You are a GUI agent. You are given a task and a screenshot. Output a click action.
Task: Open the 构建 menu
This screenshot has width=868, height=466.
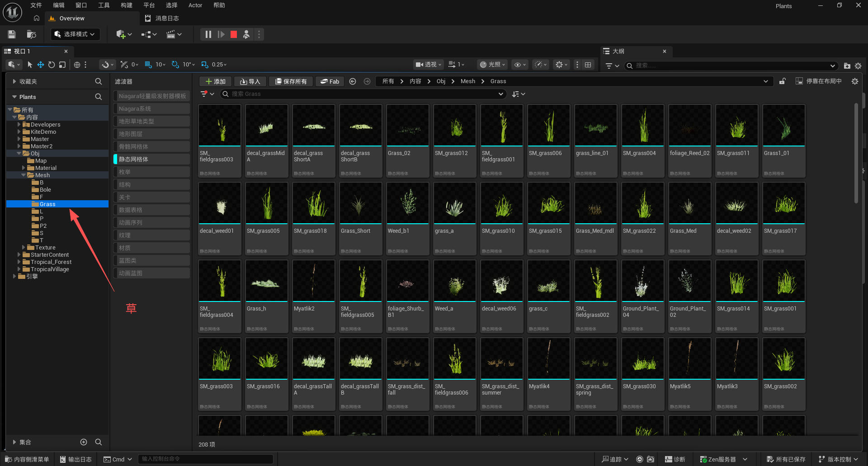127,5
